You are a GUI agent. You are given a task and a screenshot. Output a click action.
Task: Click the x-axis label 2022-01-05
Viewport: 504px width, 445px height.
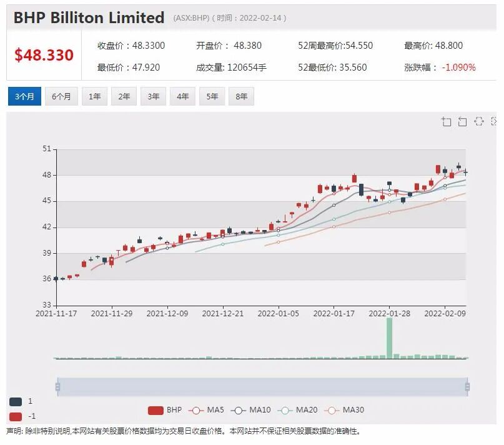point(279,313)
